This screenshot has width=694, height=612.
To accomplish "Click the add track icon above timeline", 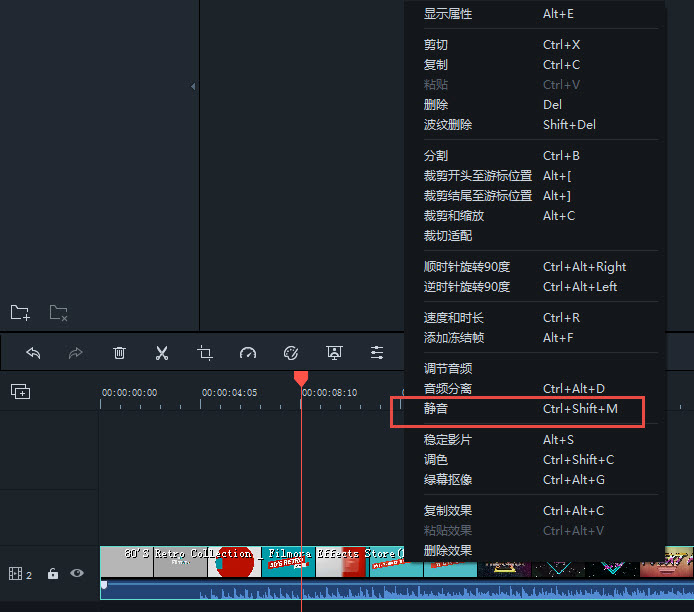I will point(20,392).
